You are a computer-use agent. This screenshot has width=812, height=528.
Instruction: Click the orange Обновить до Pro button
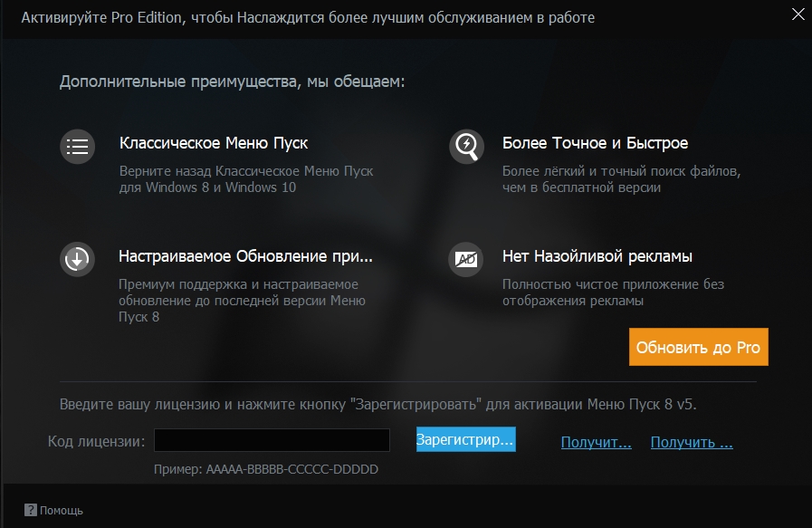click(x=699, y=347)
